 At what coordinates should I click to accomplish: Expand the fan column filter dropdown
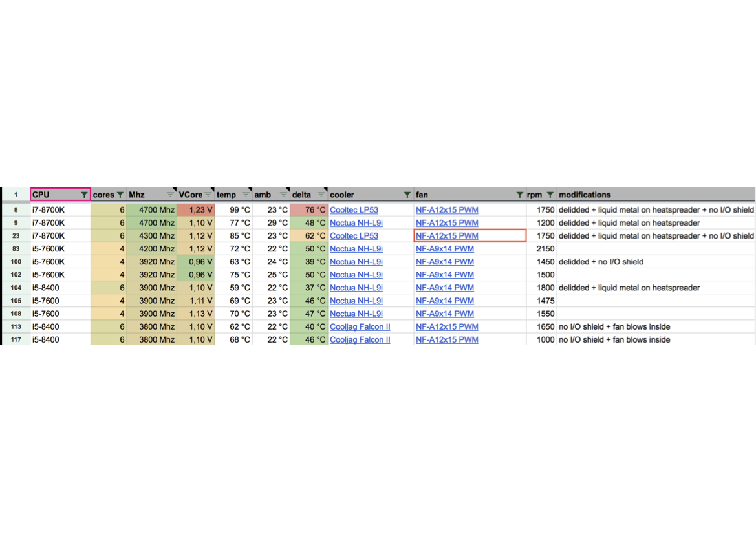[x=520, y=195]
